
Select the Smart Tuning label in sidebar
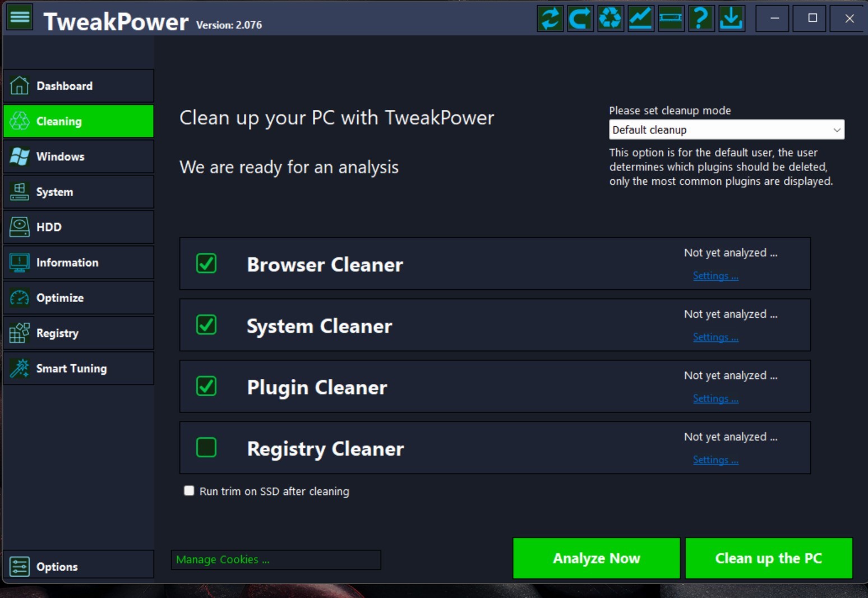click(72, 368)
